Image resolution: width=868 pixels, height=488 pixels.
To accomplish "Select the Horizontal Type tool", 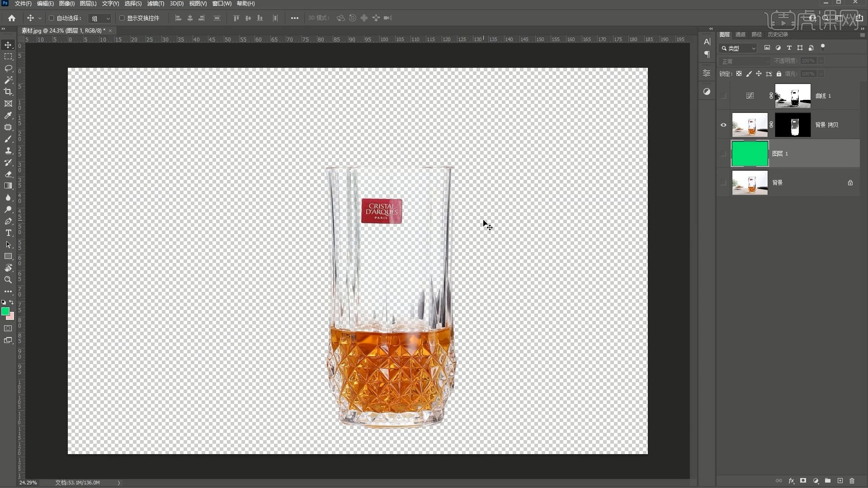I will tap(8, 233).
